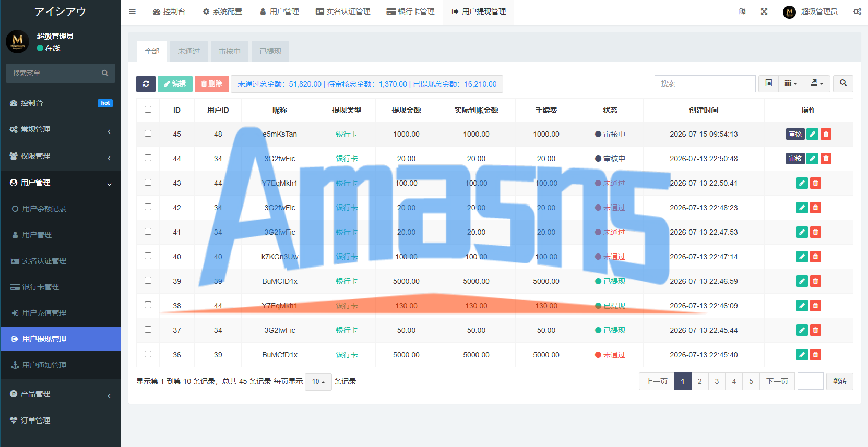
Task: Click the refresh table button
Action: pos(146,84)
